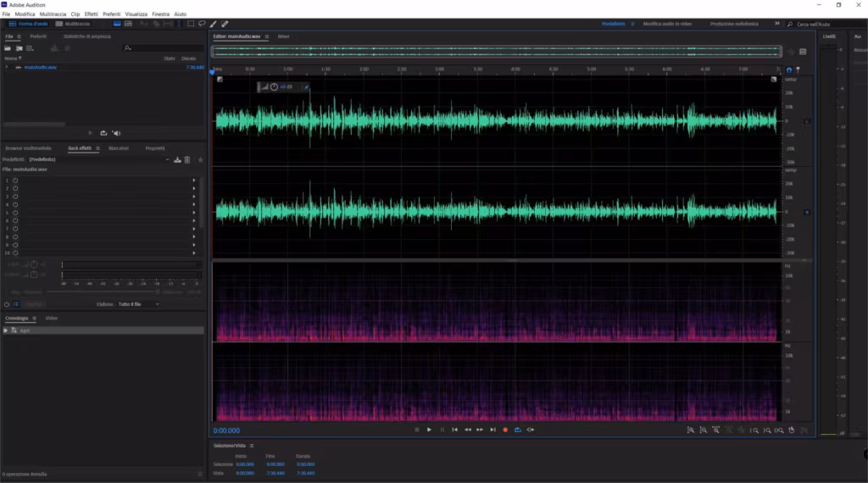Open effect list arrow for slot 2
868x483 pixels.
194,188
